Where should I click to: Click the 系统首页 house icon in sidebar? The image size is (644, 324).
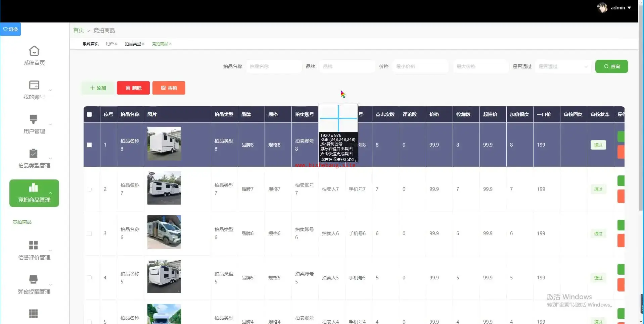point(34,51)
